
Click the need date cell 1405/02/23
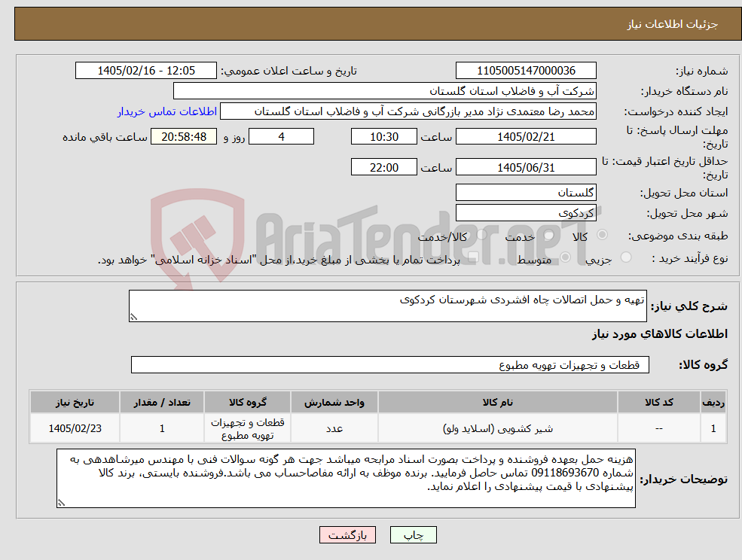75,428
